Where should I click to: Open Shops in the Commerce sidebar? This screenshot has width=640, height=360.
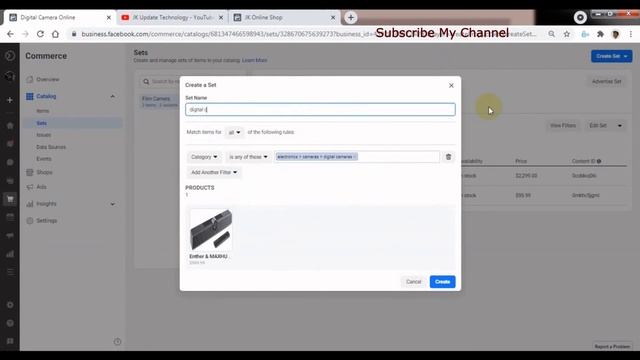tap(44, 172)
